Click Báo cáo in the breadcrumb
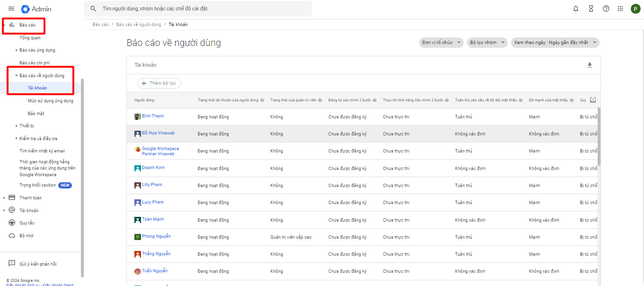The width and height of the screenshot is (644, 286). 100,25
